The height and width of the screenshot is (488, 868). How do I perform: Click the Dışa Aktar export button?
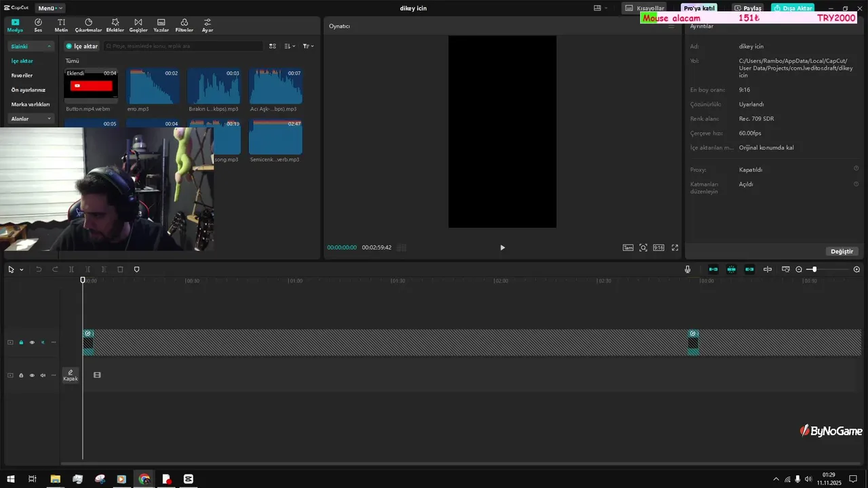click(793, 8)
